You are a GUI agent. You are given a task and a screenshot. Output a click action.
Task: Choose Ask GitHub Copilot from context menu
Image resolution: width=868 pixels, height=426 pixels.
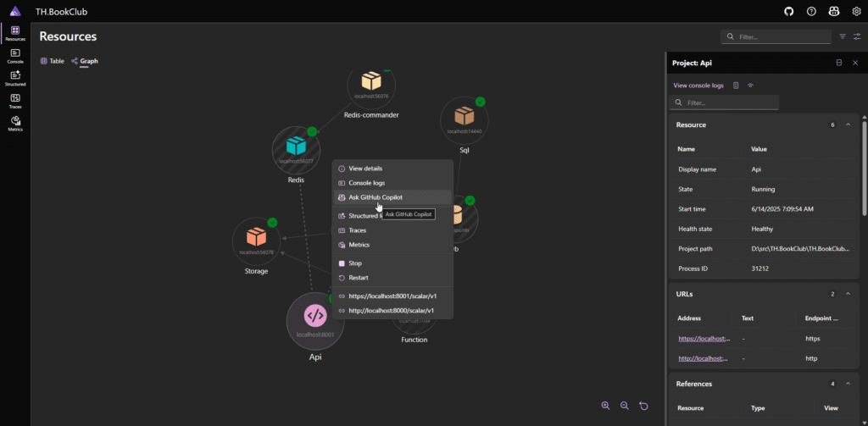376,197
